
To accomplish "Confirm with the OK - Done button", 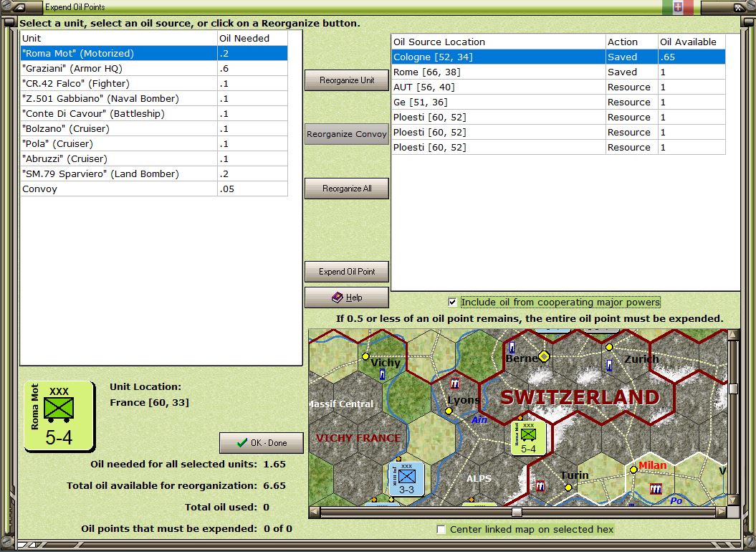I will 262,443.
